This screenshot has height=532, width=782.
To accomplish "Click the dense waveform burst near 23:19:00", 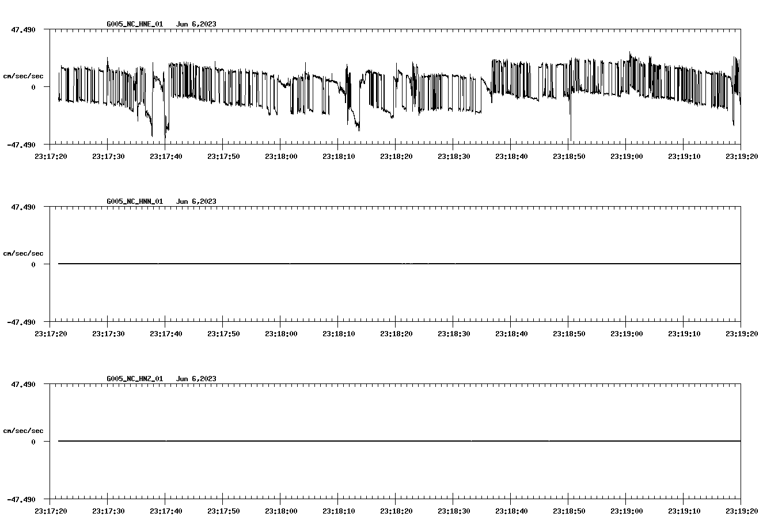I will click(x=633, y=75).
